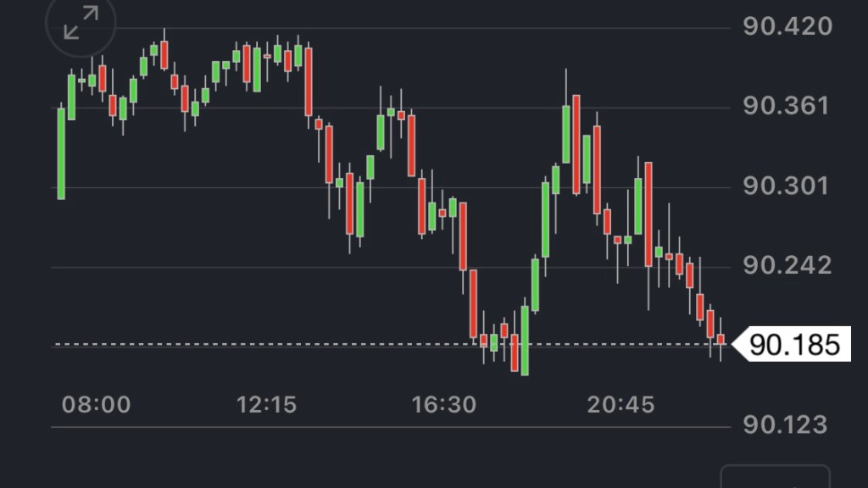Click the lowest green candle of the chart
The width and height of the screenshot is (868, 488).
(x=525, y=339)
